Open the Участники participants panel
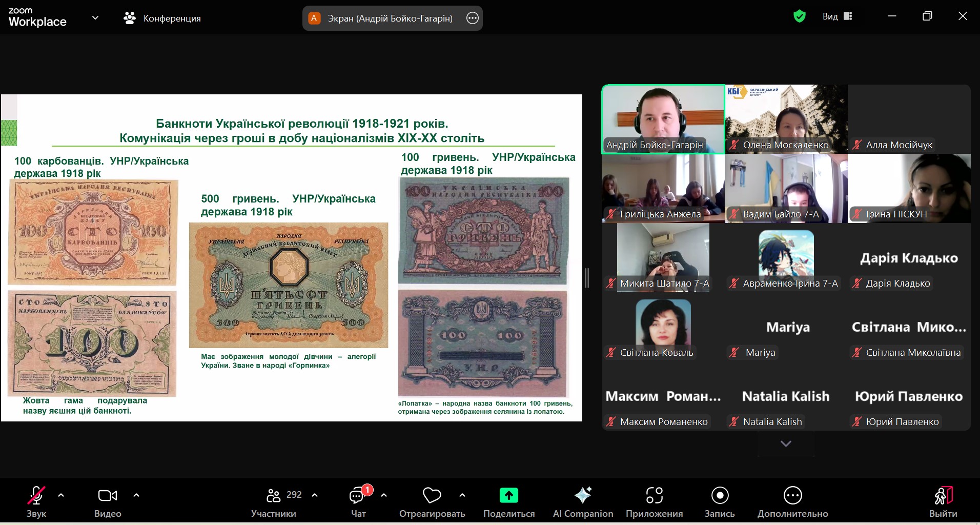This screenshot has width=980, height=525. coord(274,501)
